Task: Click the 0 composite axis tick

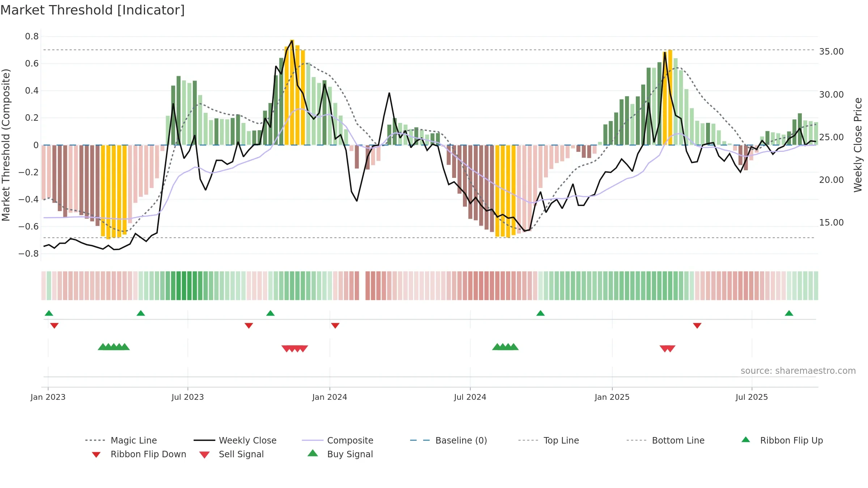Action: point(36,145)
